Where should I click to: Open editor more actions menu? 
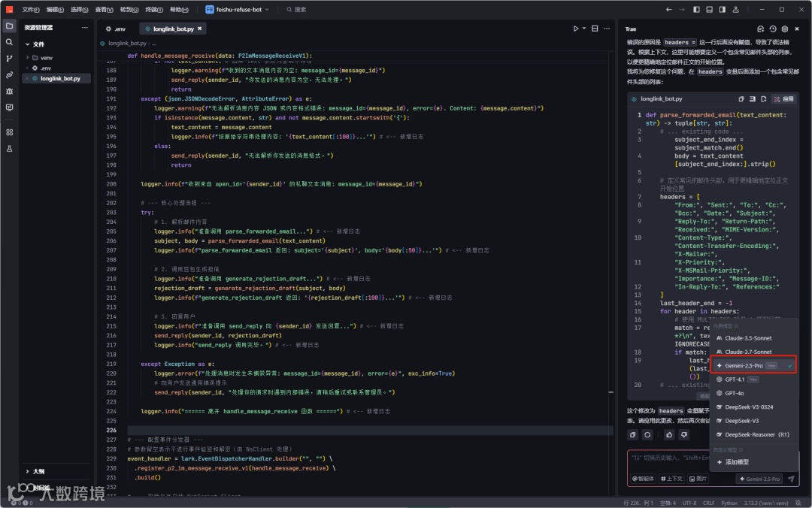607,29
